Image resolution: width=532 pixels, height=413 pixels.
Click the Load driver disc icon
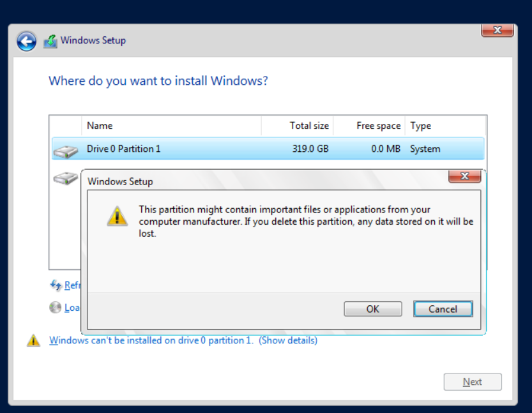tap(56, 308)
